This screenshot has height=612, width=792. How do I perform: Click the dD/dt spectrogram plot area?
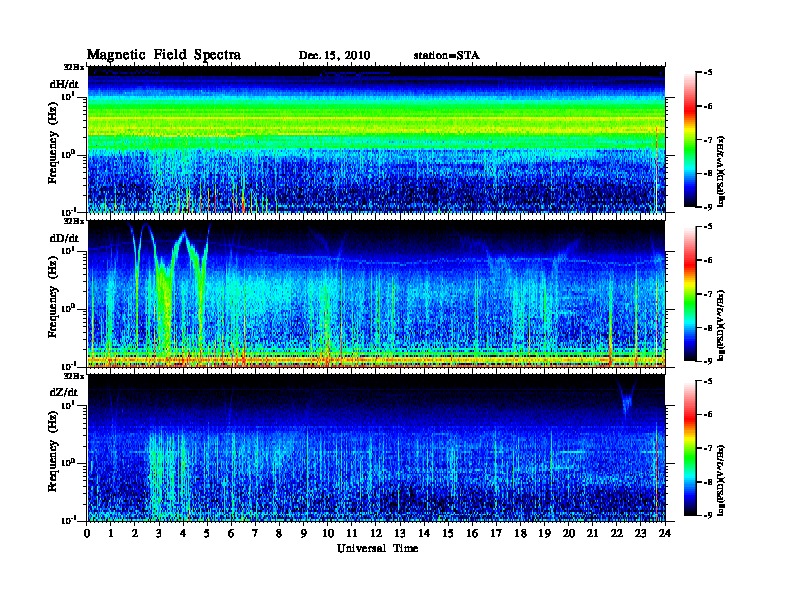(376, 294)
